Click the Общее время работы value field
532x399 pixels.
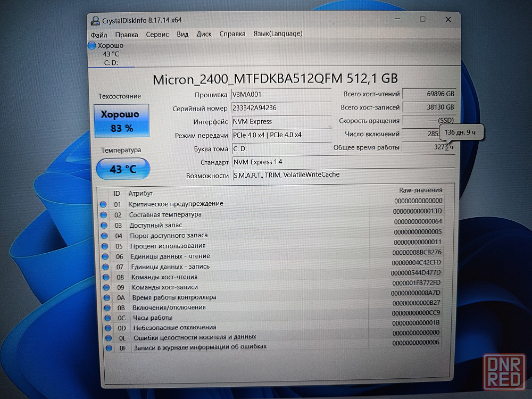(x=428, y=147)
